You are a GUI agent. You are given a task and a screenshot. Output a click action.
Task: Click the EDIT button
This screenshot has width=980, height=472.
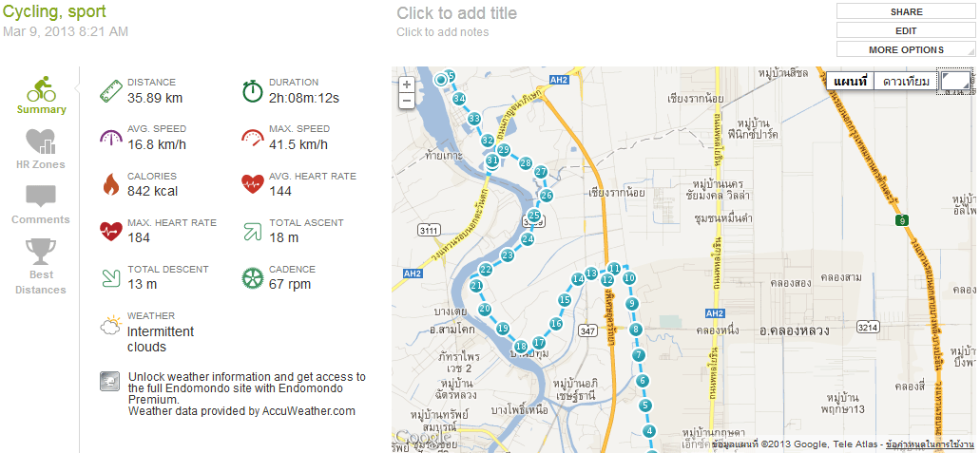click(x=906, y=30)
